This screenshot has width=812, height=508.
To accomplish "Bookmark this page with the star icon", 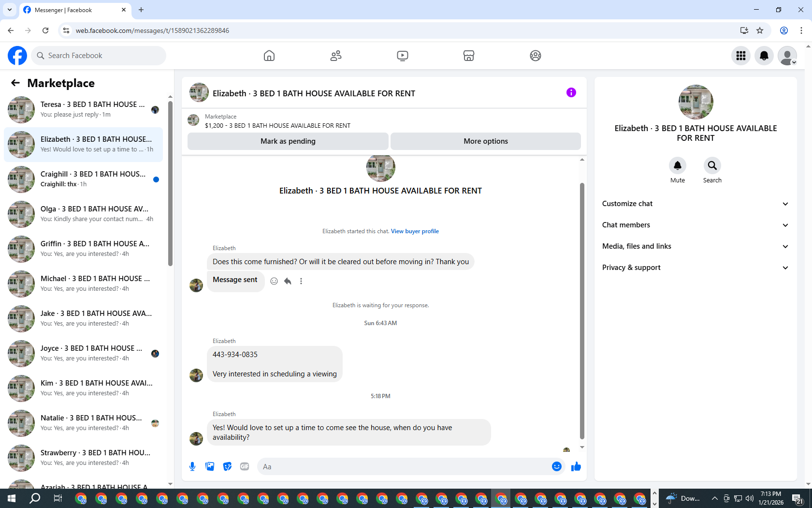I will 760,30.
